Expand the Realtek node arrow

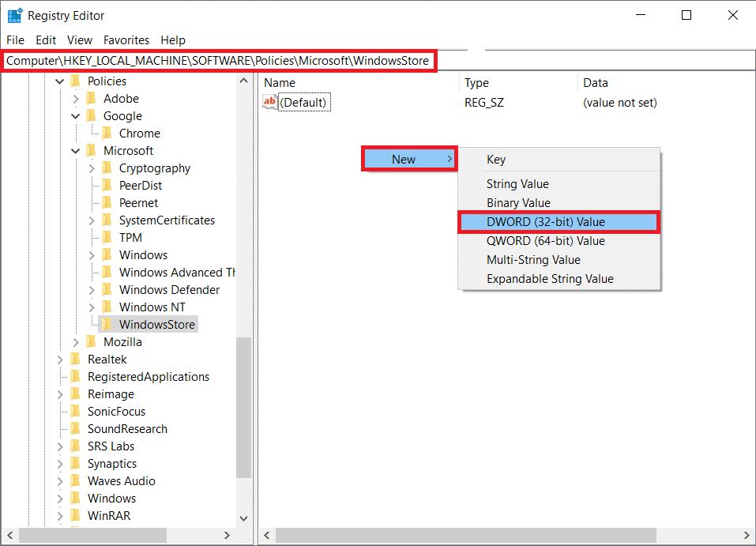click(60, 360)
